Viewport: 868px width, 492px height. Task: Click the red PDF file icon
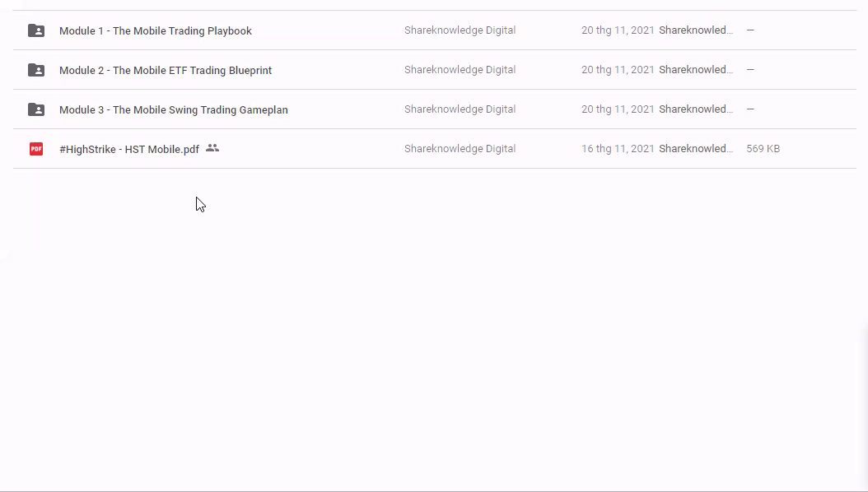tap(36, 149)
